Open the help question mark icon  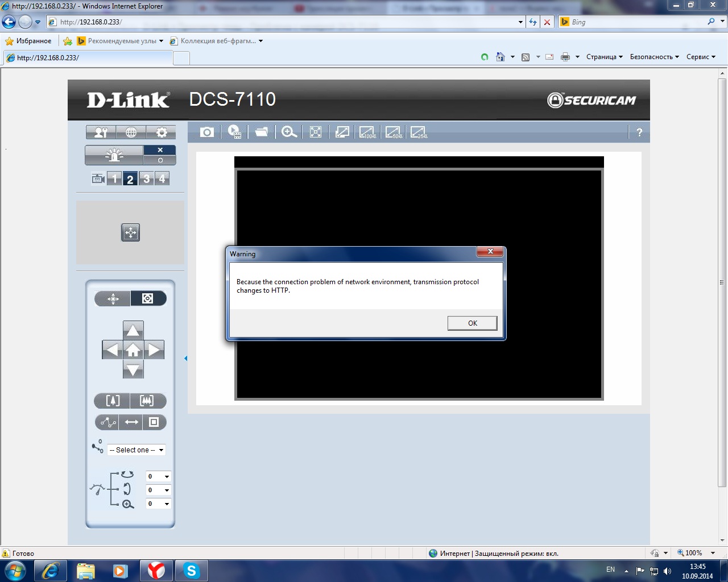(639, 132)
